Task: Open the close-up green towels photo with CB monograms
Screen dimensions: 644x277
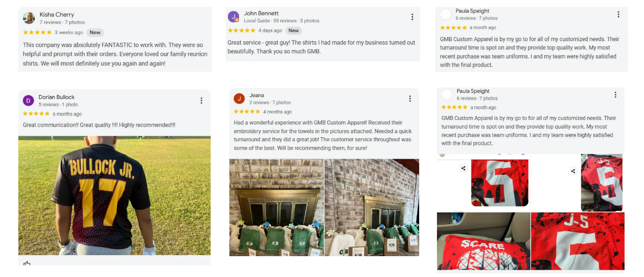Action: [x=276, y=207]
